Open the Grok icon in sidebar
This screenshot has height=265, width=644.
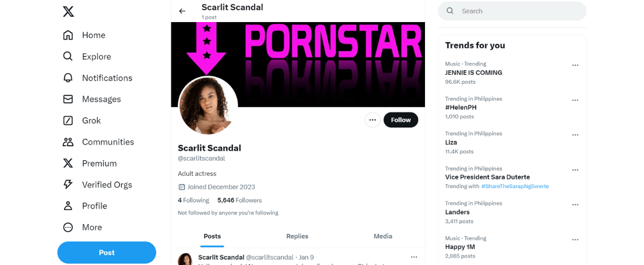pyautogui.click(x=68, y=120)
